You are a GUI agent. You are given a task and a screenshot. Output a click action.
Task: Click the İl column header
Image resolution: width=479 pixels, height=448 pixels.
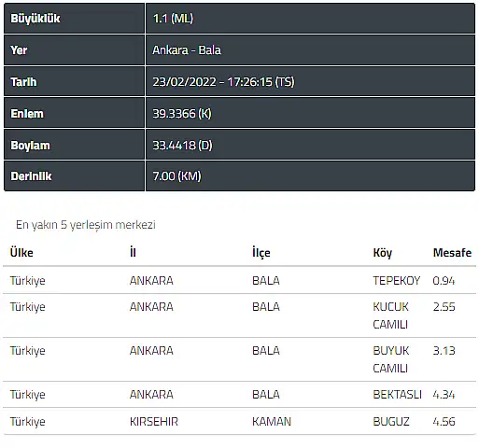point(133,252)
